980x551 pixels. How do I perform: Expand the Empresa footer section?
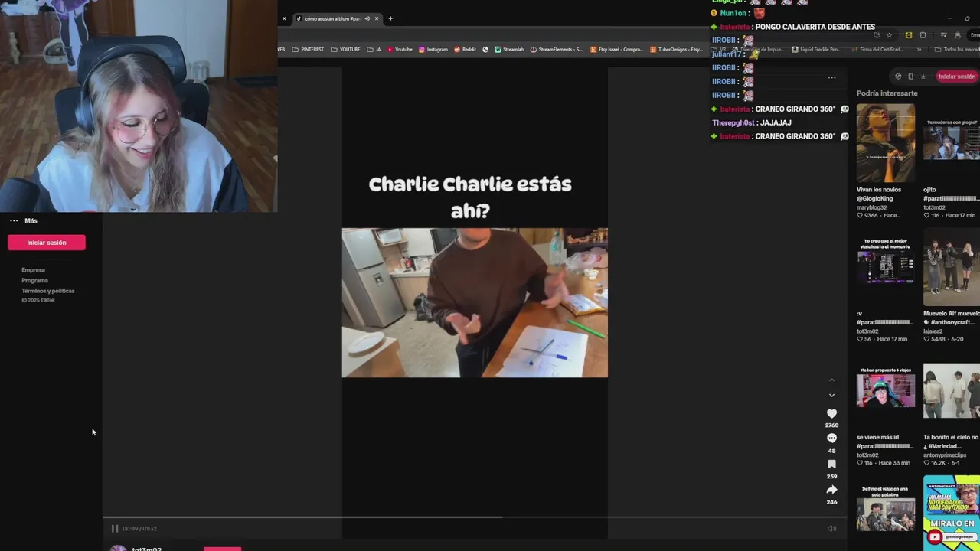[x=33, y=270]
